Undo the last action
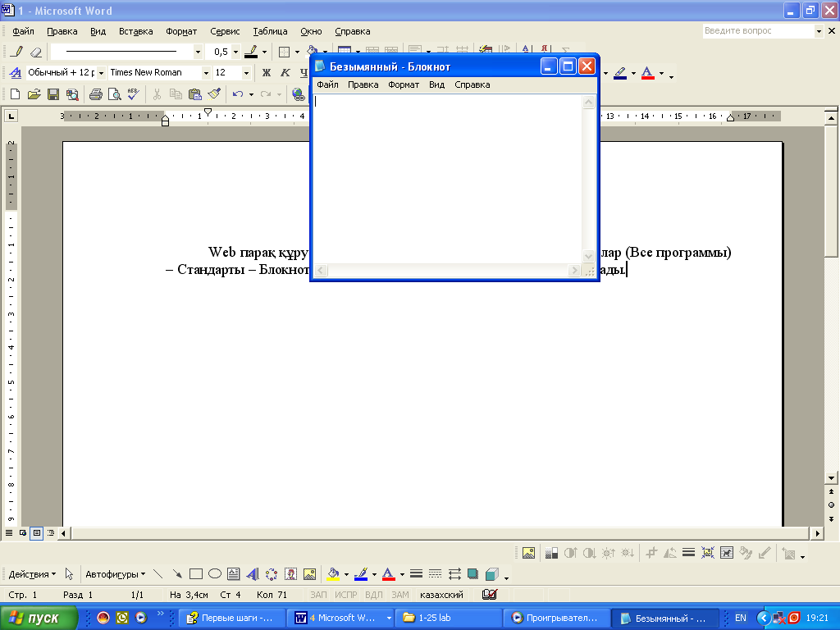Image resolution: width=840 pixels, height=630 pixels. click(x=237, y=94)
